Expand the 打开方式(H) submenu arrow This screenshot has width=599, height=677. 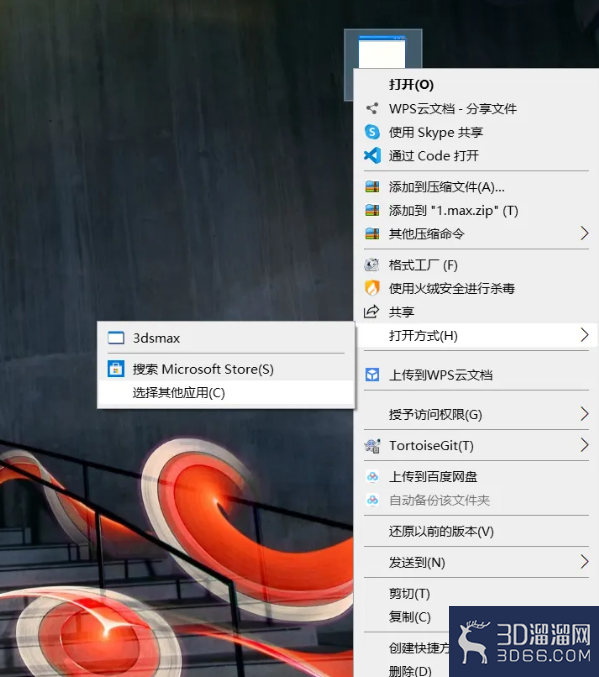[x=584, y=335]
